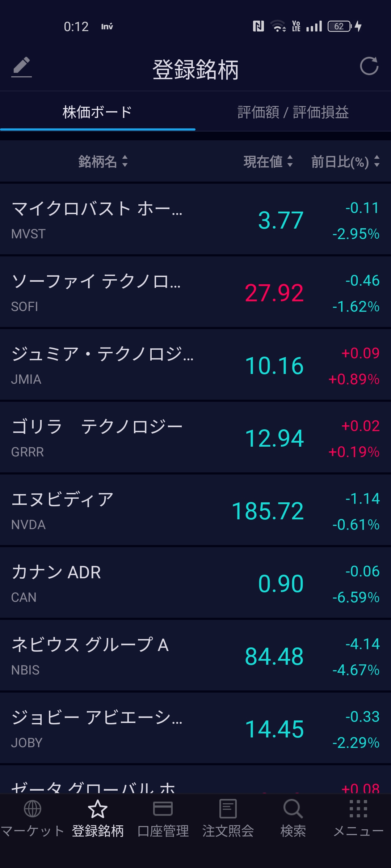Open the マーケット globe icon
391x868 pixels.
pos(33,809)
